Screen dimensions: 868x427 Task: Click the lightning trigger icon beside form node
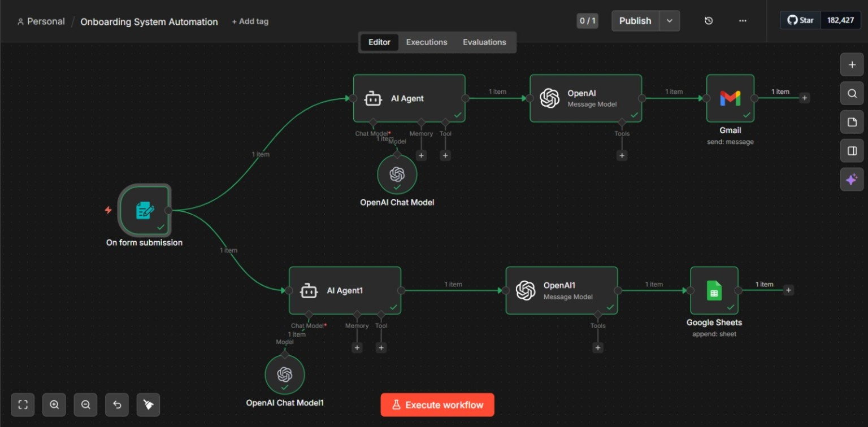click(x=108, y=210)
